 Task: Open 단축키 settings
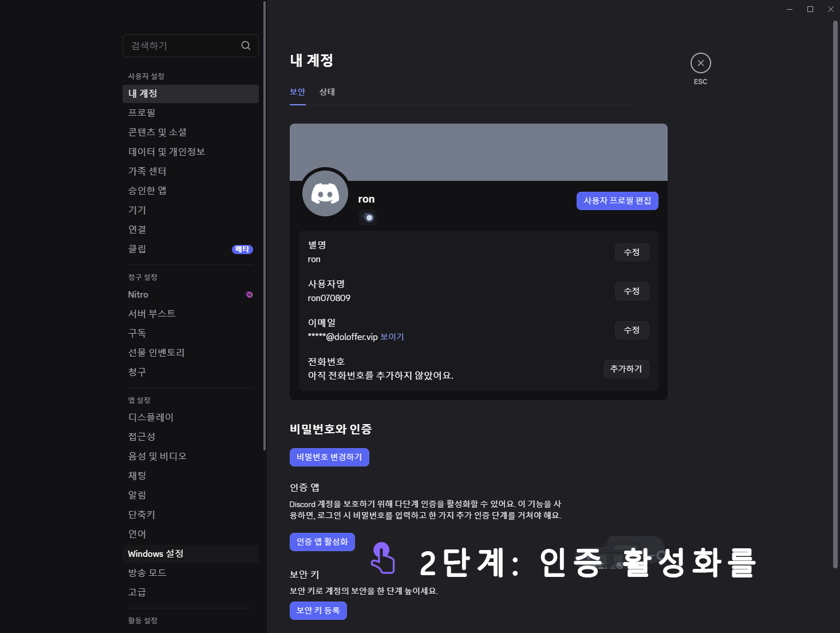coord(191,515)
